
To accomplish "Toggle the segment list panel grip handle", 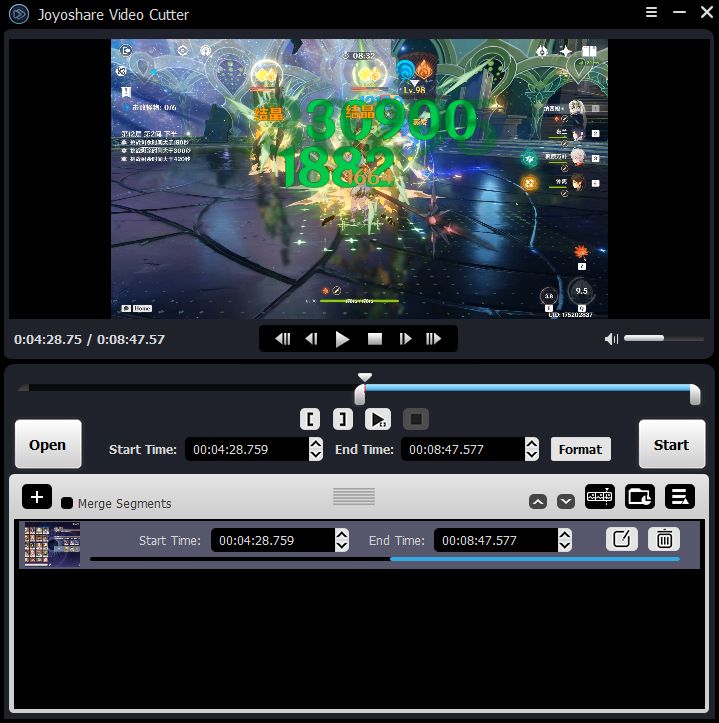I will coord(353,497).
